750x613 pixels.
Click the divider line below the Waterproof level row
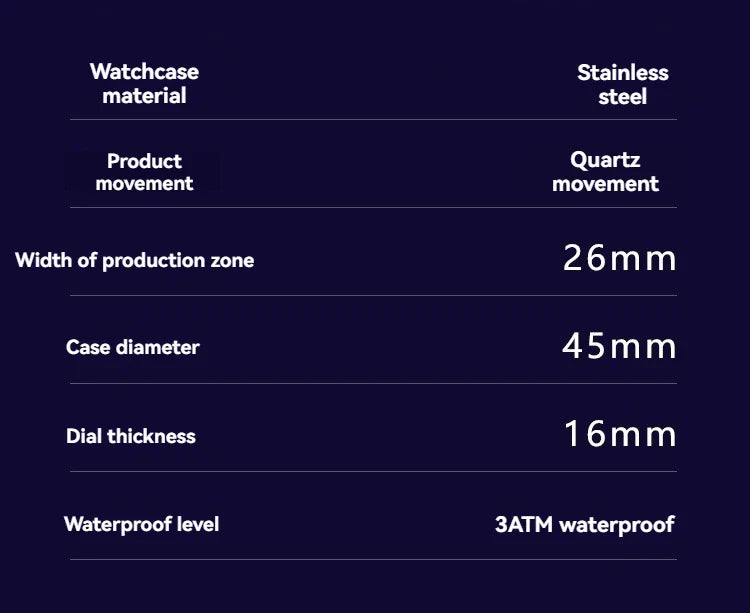coord(373,559)
